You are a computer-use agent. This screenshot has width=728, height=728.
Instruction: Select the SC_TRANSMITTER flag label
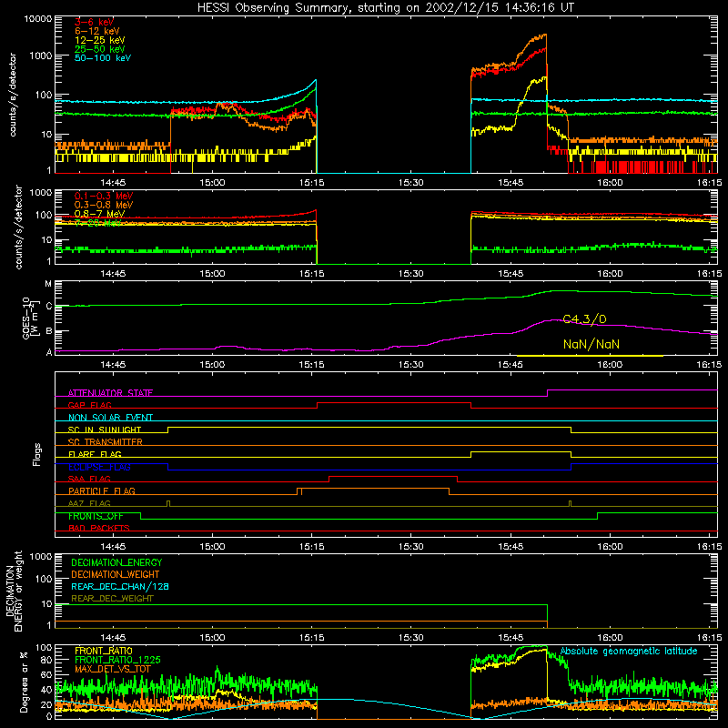click(106, 441)
